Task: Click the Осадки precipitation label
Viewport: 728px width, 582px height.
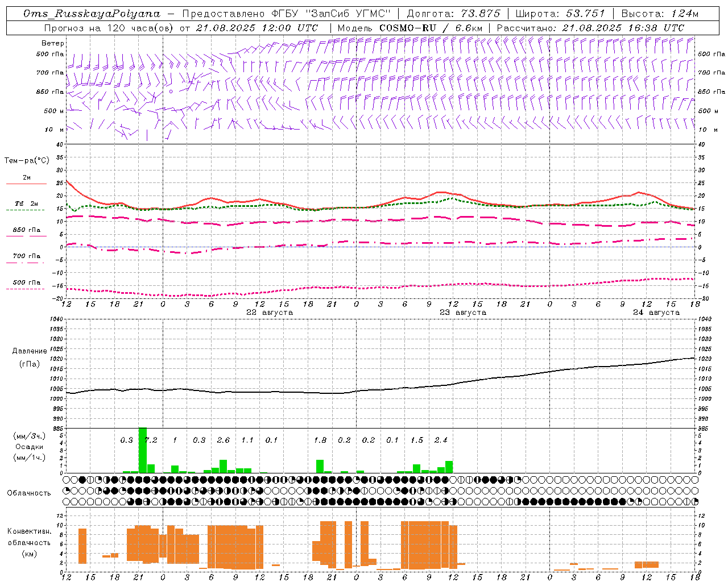Action: (x=29, y=447)
